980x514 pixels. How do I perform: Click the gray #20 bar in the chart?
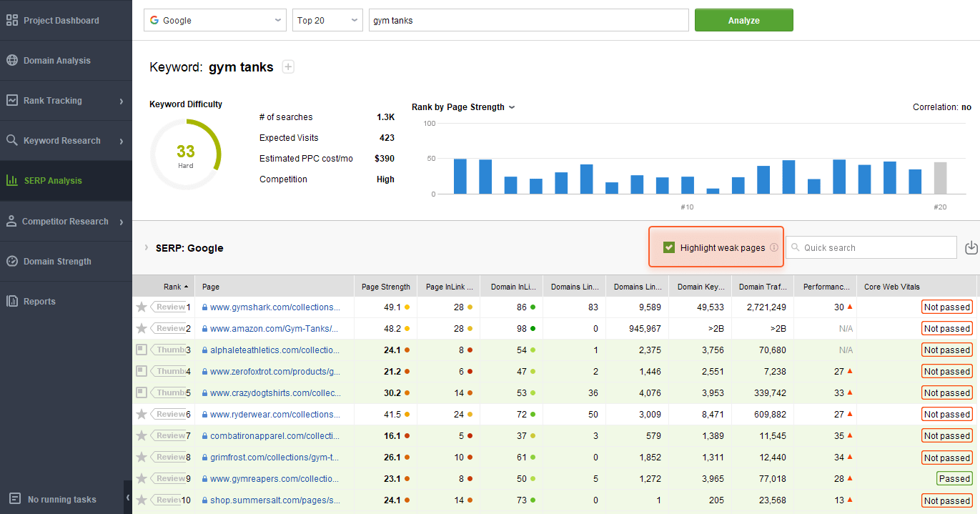tap(940, 178)
